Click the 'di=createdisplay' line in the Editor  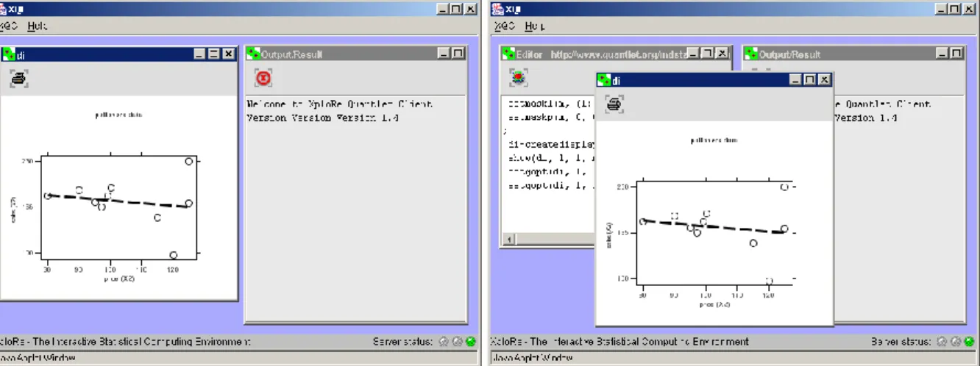552,145
